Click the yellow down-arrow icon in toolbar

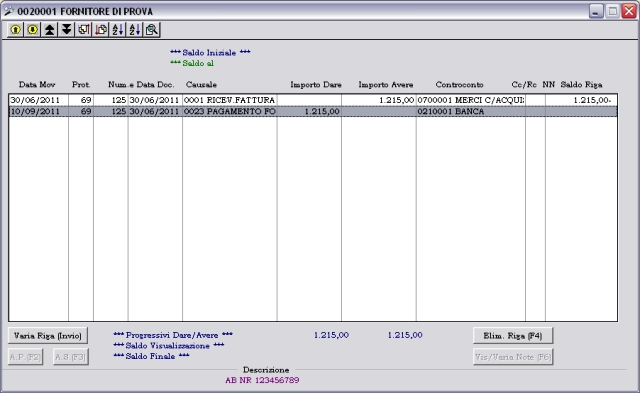33,30
